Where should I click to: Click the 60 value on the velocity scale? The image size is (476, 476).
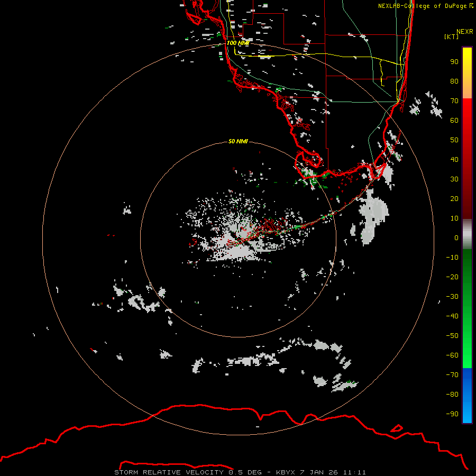pos(454,120)
